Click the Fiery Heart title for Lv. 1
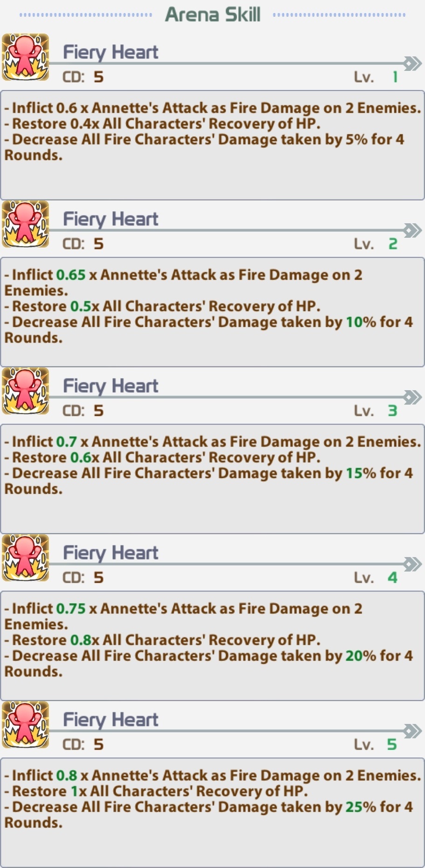The height and width of the screenshot is (868, 425). pos(111,52)
